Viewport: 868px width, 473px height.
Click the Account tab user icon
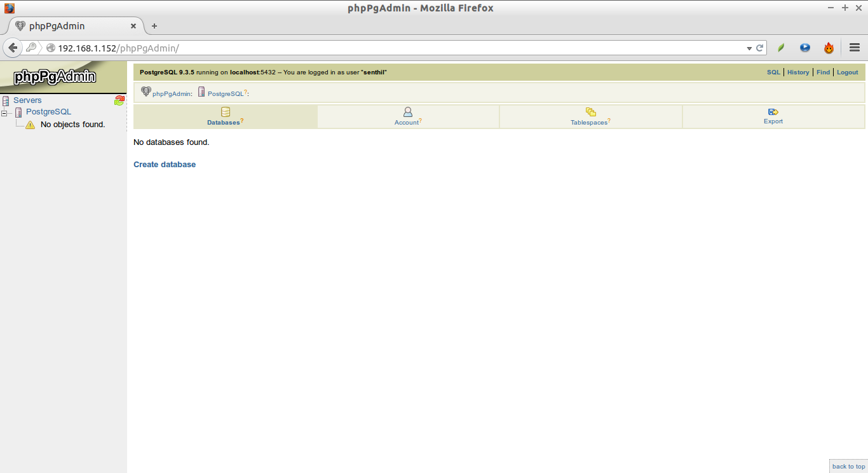click(408, 112)
